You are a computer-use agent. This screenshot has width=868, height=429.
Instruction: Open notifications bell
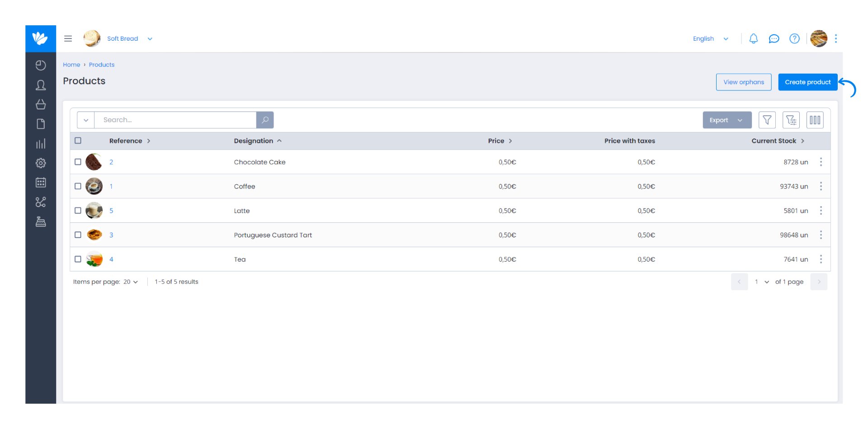[x=753, y=38]
